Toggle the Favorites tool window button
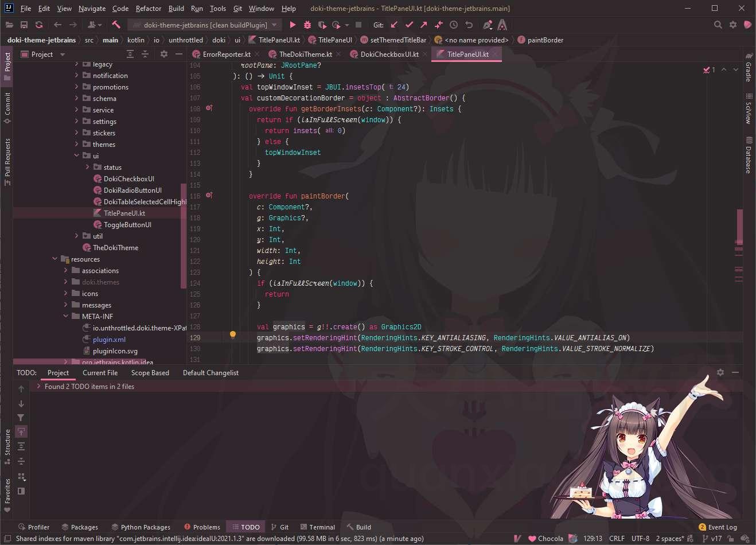Viewport: 756px width, 545px height. click(x=7, y=495)
